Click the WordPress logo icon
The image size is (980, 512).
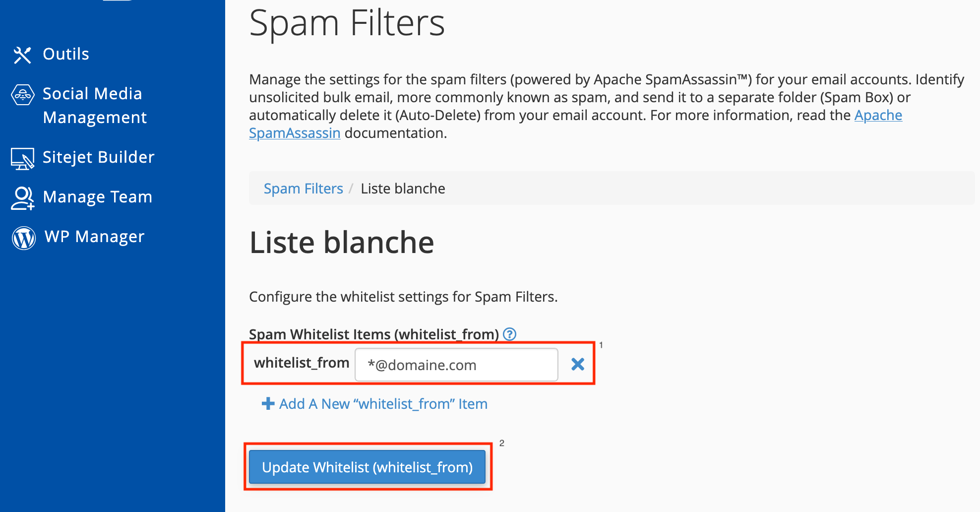[24, 238]
